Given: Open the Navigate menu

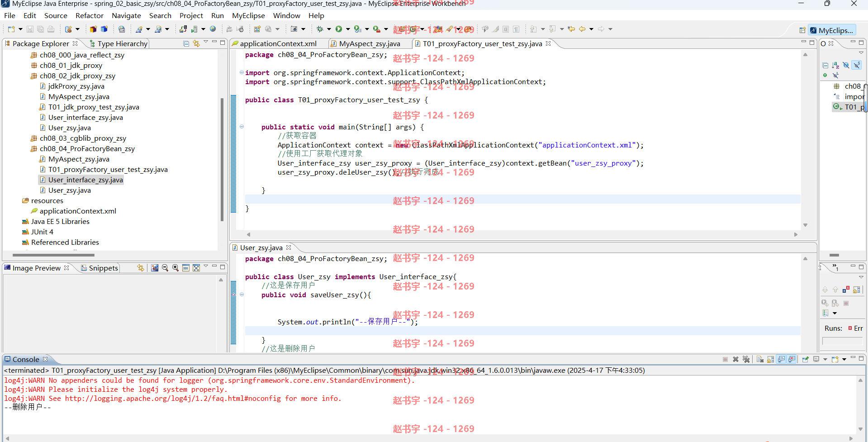Looking at the screenshot, I should 126,15.
